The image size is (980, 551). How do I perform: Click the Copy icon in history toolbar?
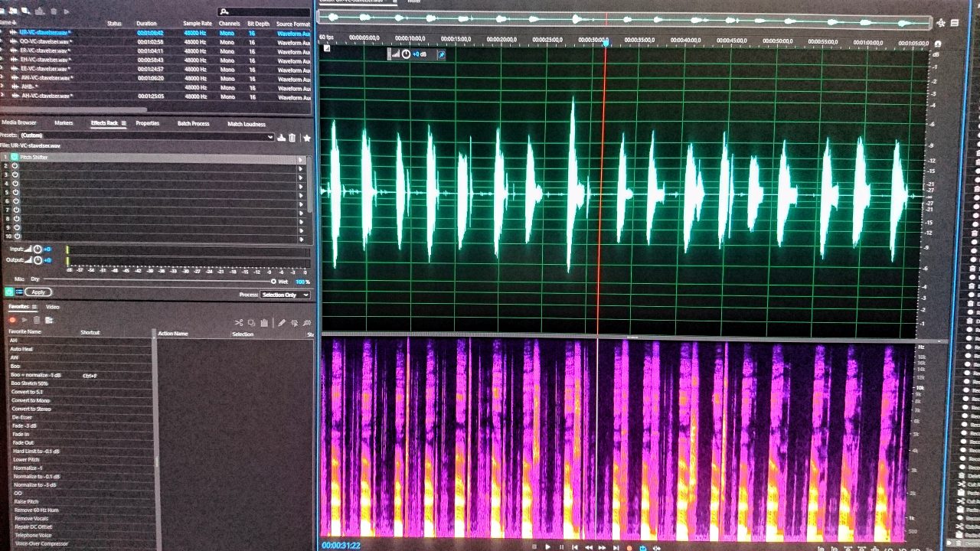pyautogui.click(x=251, y=323)
